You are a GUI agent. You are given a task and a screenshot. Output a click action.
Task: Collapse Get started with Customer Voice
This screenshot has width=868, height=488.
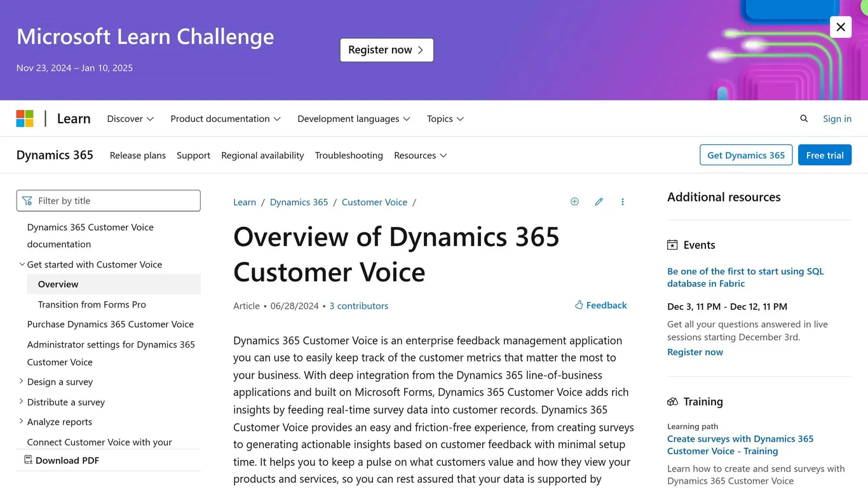tap(22, 264)
